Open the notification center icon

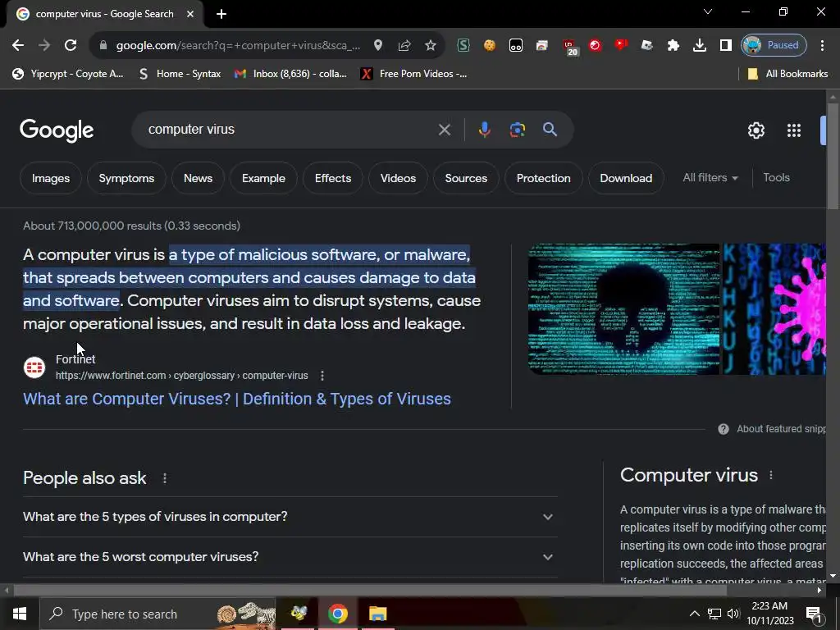point(815,614)
